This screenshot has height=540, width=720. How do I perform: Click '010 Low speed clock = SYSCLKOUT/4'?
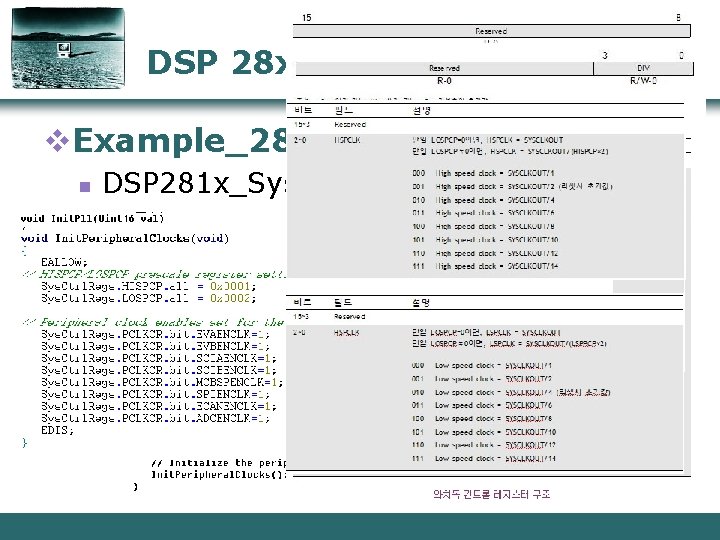511,393
